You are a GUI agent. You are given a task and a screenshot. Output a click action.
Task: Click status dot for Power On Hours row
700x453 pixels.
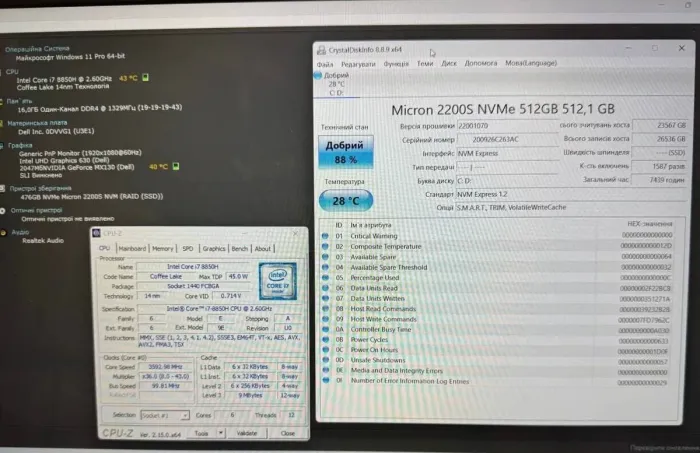pyautogui.click(x=325, y=350)
